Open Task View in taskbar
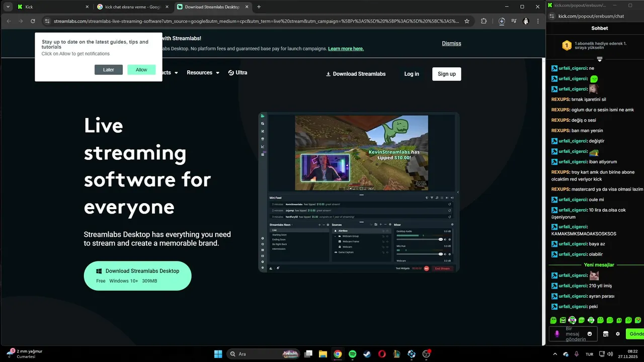This screenshot has height=362, width=644. click(x=308, y=354)
